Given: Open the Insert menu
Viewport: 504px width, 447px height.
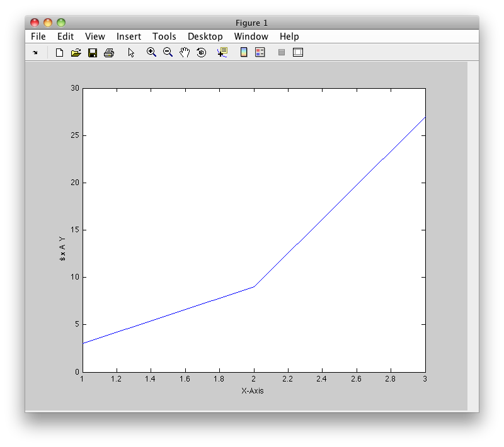Looking at the screenshot, I should [129, 37].
